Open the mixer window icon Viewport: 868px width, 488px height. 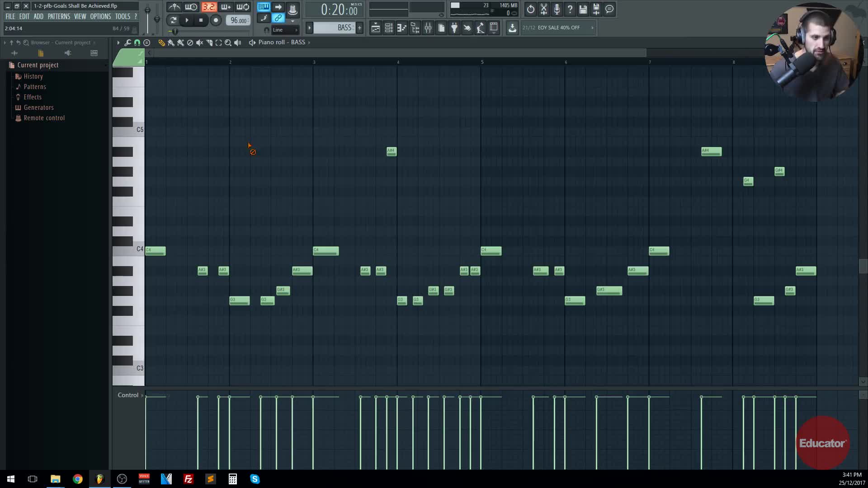pos(428,28)
